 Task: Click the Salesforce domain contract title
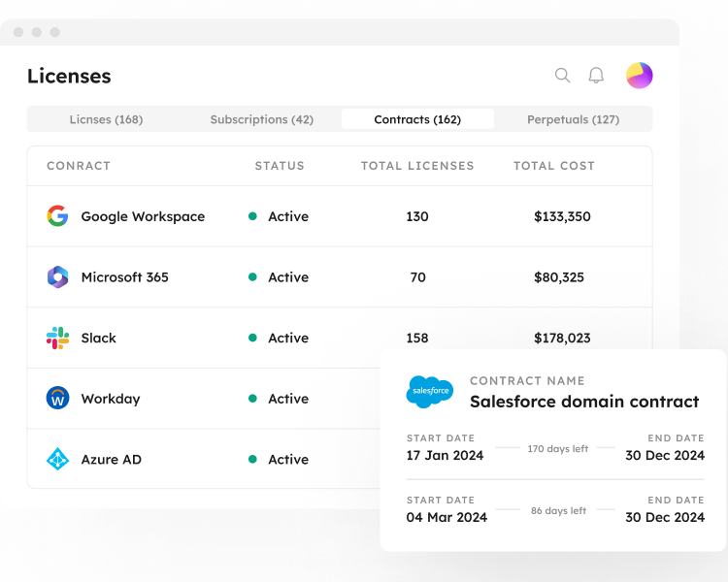pyautogui.click(x=584, y=402)
